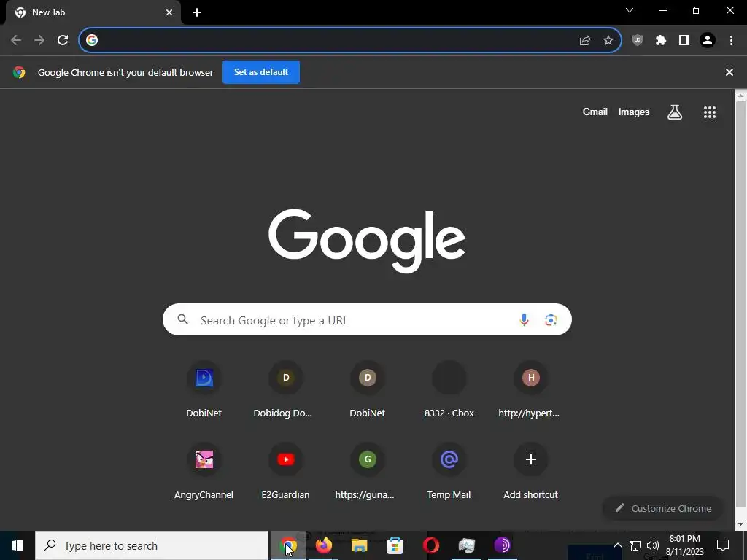Image resolution: width=747 pixels, height=560 pixels.
Task: Open network status tray icon
Action: click(x=635, y=545)
